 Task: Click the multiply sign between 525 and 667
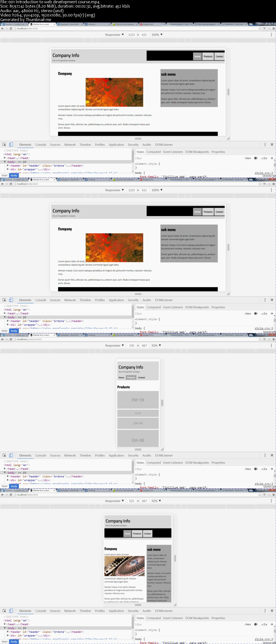(138, 501)
